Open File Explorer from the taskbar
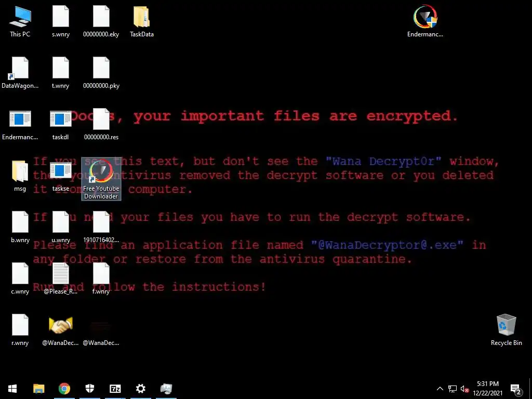This screenshot has height=399, width=532. tap(38, 389)
